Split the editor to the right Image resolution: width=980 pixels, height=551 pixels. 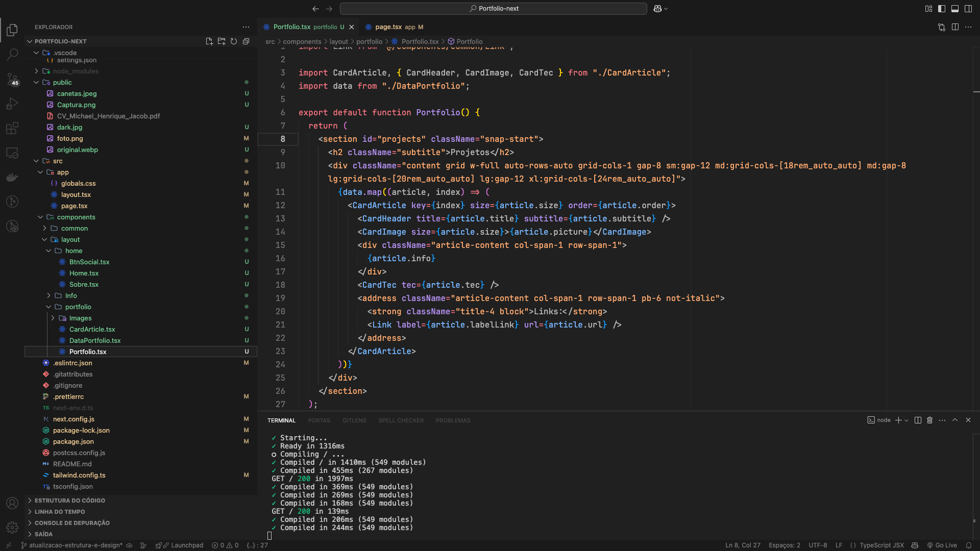(x=955, y=27)
